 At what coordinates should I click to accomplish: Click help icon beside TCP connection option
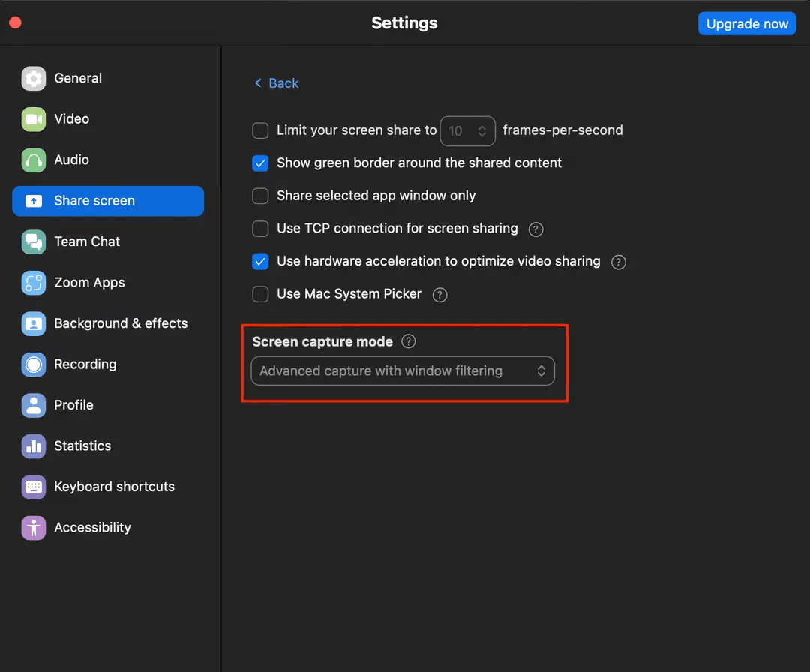535,229
